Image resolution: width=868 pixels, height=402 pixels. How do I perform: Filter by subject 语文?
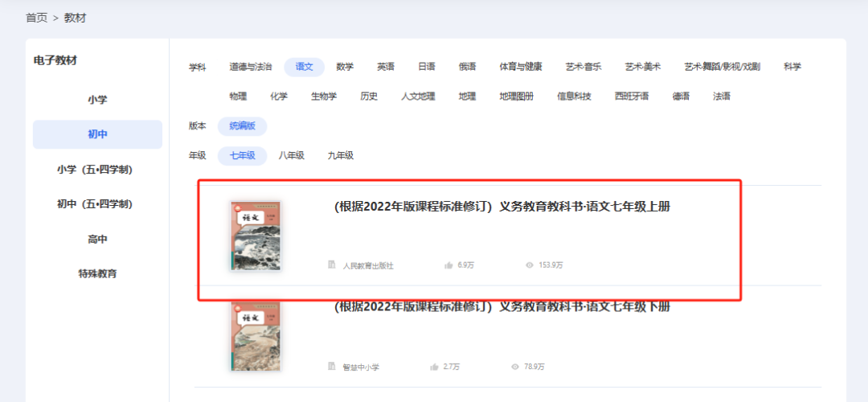[304, 67]
